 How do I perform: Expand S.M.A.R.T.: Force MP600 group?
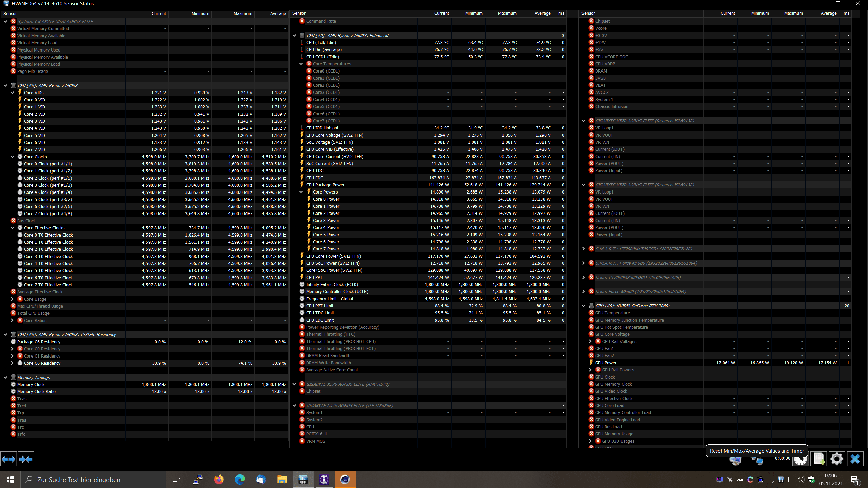584,263
